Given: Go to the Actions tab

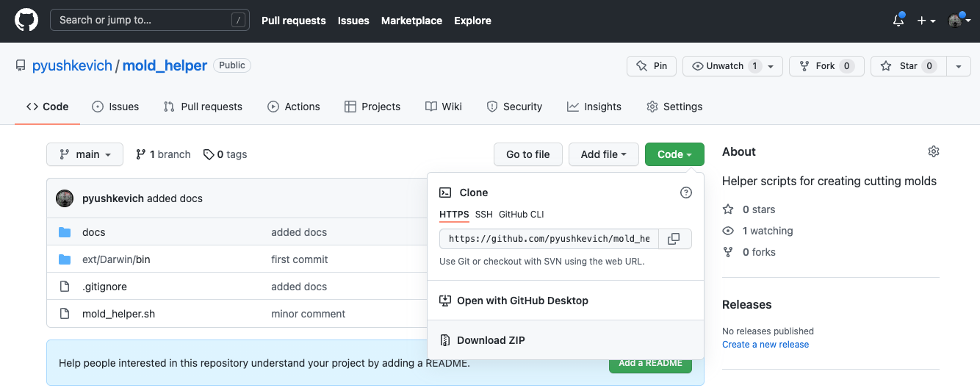Looking at the screenshot, I should [x=294, y=107].
